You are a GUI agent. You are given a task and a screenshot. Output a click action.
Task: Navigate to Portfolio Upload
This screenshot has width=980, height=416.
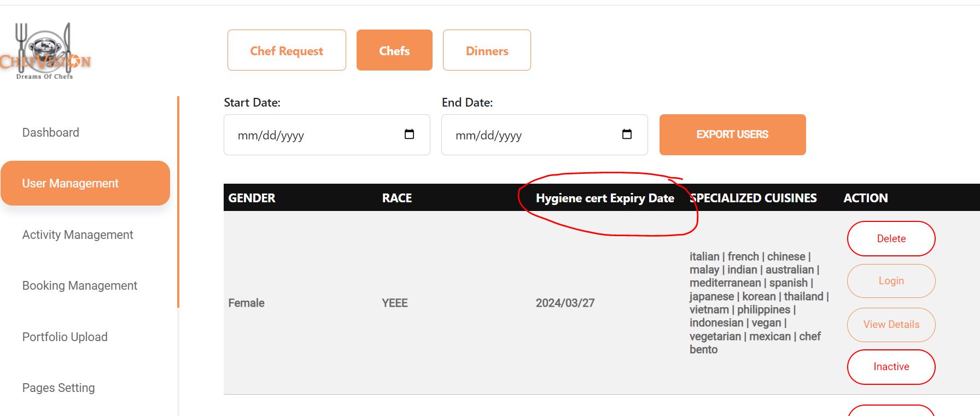(65, 337)
